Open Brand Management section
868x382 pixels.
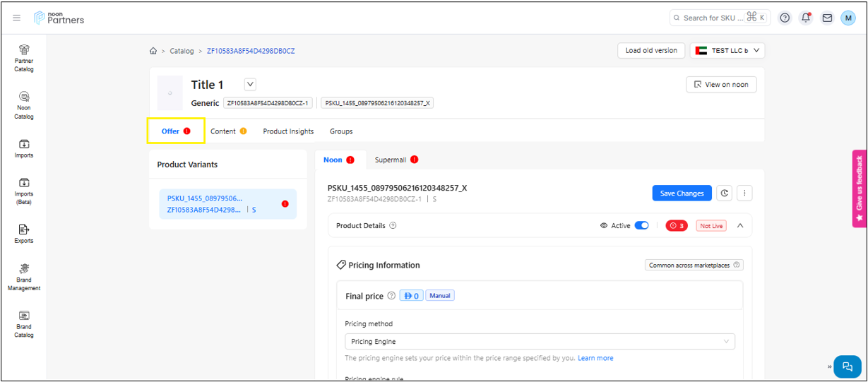24,277
